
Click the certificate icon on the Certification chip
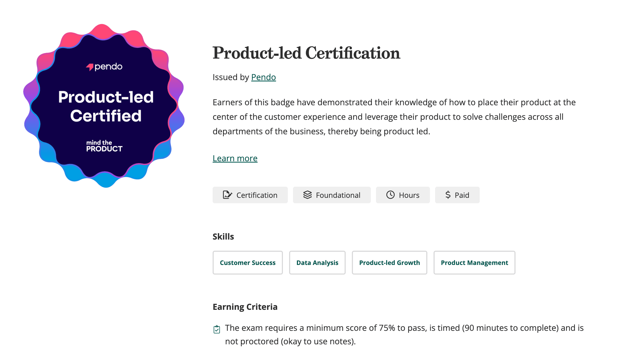[228, 195]
